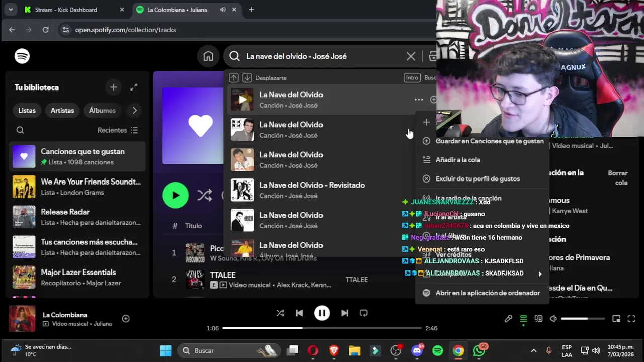Select the Listas filter chip
This screenshot has height=362, width=644.
(x=27, y=110)
